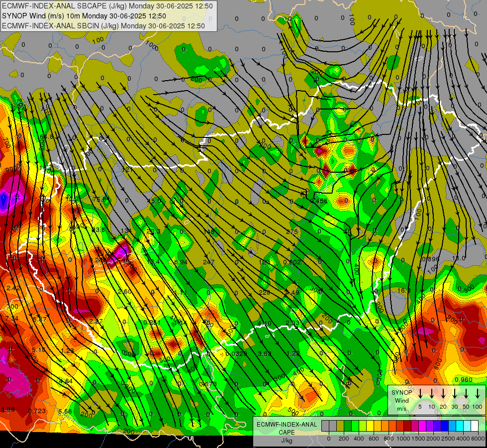487x448 pixels.
Task: Click the '13.0' value on the map
Action: (459, 258)
